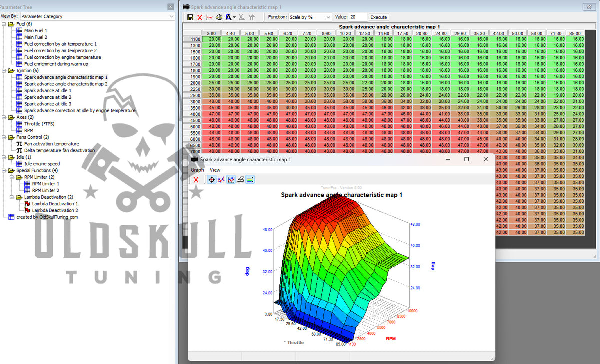
Task: Click the table icon beside RPM Limiter 1
Action: [x=27, y=184]
